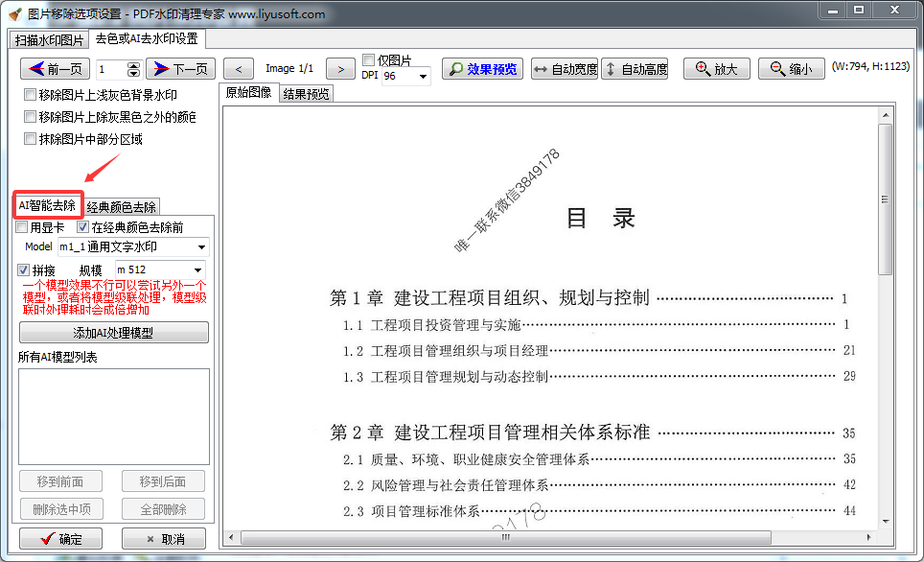Uncheck the 拼接 stitching checkbox
This screenshot has width=924, height=562.
click(22, 269)
